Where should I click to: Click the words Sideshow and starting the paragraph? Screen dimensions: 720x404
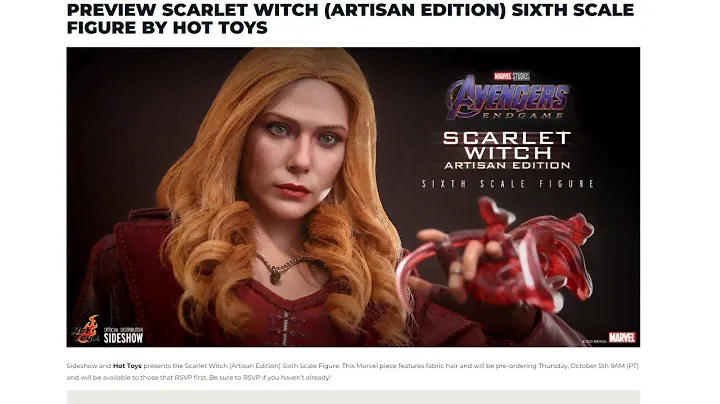[x=89, y=366]
